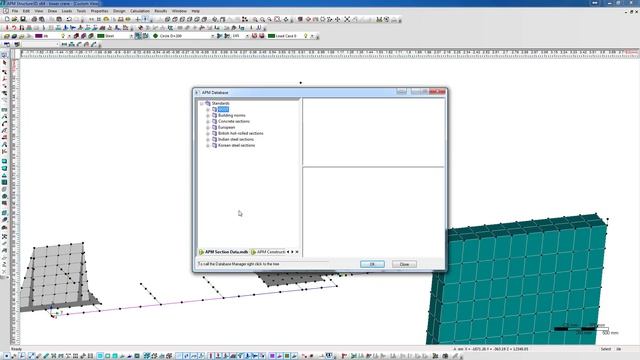
Task: Click the Ready status text
Action: 16,349
